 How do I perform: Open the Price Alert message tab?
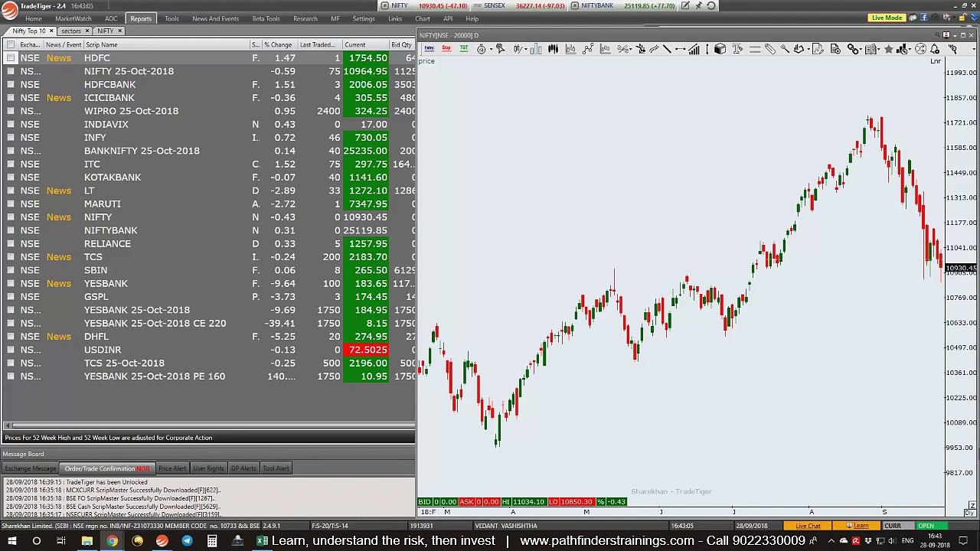172,468
